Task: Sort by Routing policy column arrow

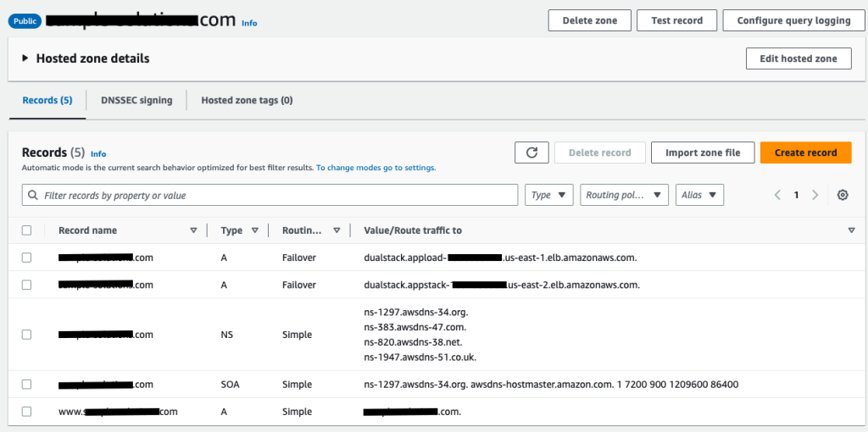Action: (337, 230)
